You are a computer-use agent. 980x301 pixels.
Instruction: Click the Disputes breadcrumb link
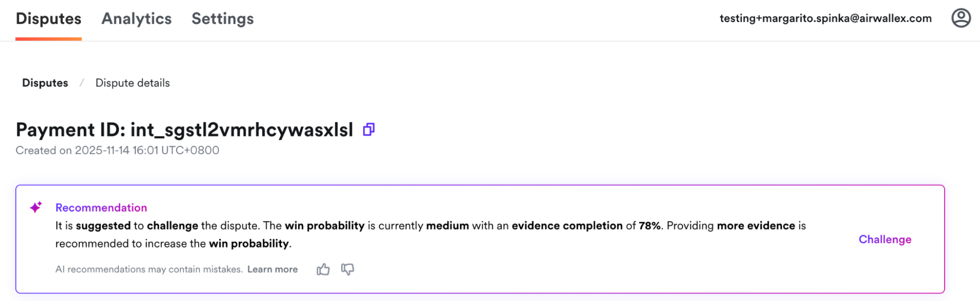(45, 82)
